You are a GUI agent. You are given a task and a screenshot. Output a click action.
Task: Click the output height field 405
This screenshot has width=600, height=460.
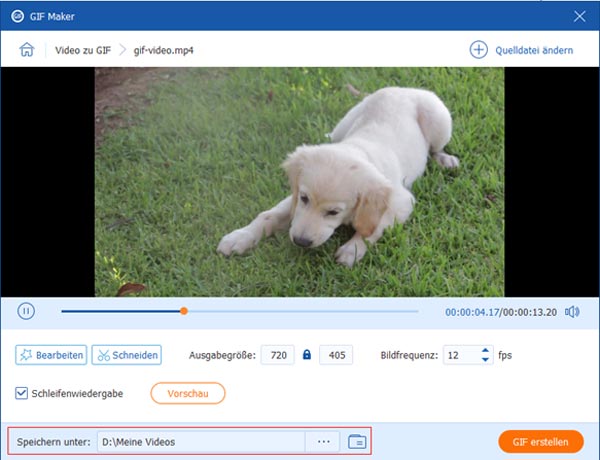click(336, 355)
